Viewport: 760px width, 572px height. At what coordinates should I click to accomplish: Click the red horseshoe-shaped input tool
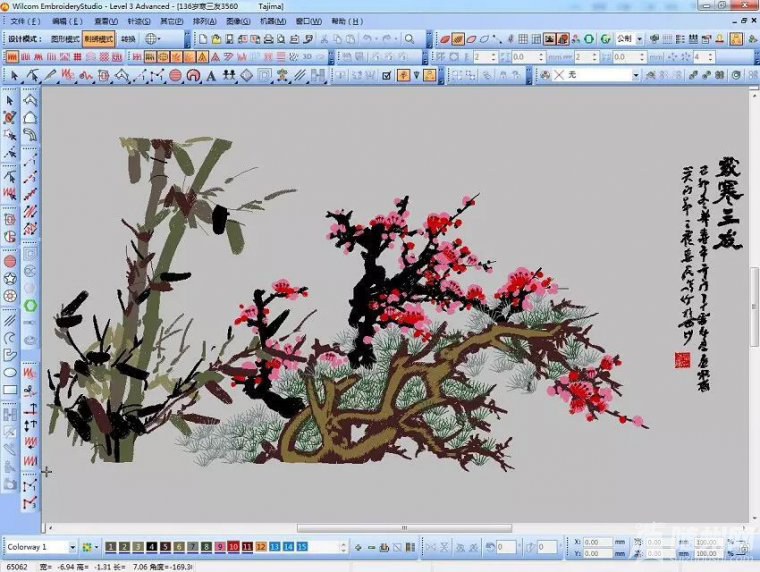[x=193, y=75]
